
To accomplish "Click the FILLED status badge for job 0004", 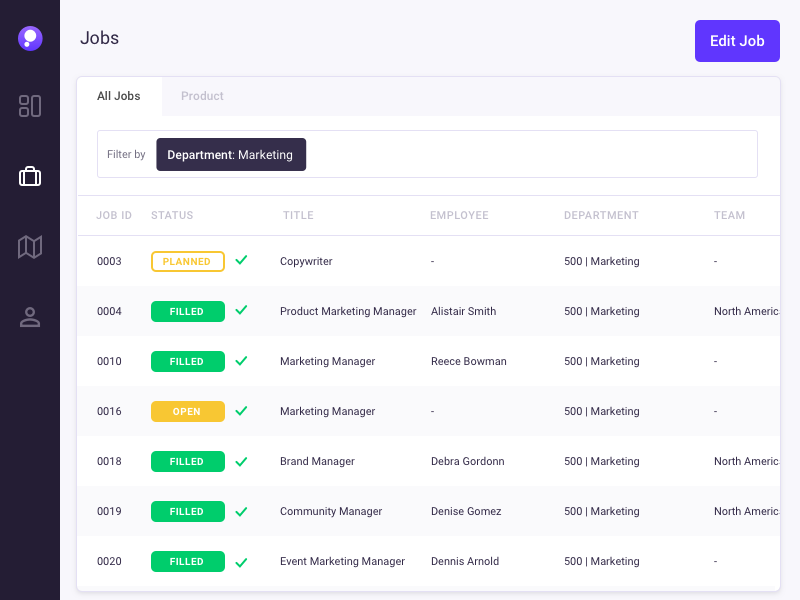I will point(188,311).
